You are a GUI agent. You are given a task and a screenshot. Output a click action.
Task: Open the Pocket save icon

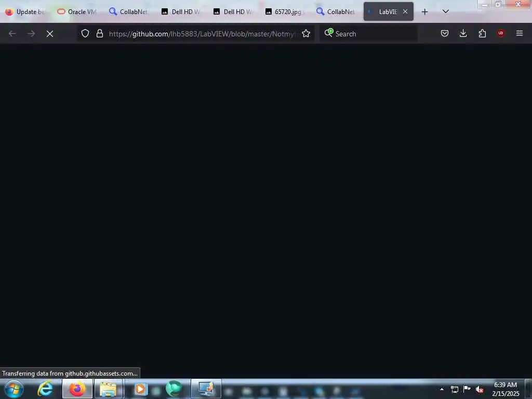[445, 33]
